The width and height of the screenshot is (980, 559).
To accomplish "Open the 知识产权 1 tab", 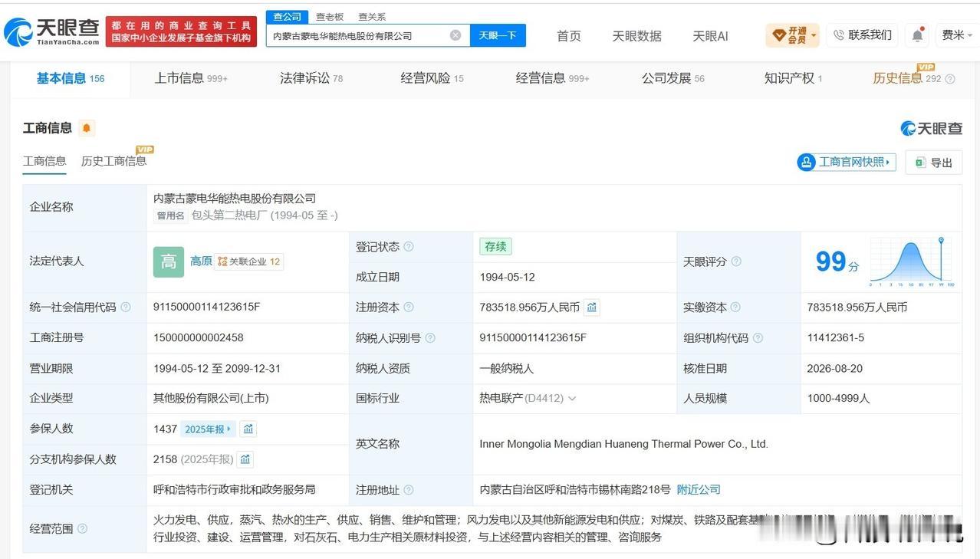I will [x=793, y=78].
